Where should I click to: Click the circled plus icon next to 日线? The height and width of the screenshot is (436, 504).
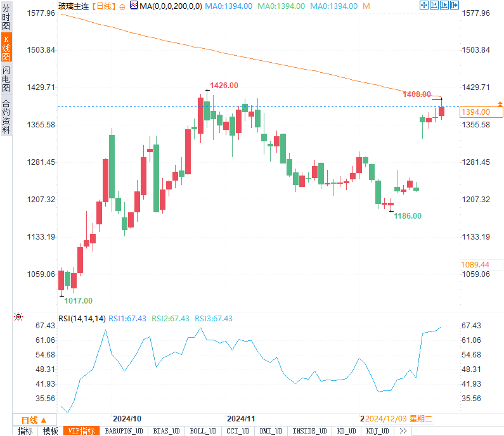tap(122, 7)
